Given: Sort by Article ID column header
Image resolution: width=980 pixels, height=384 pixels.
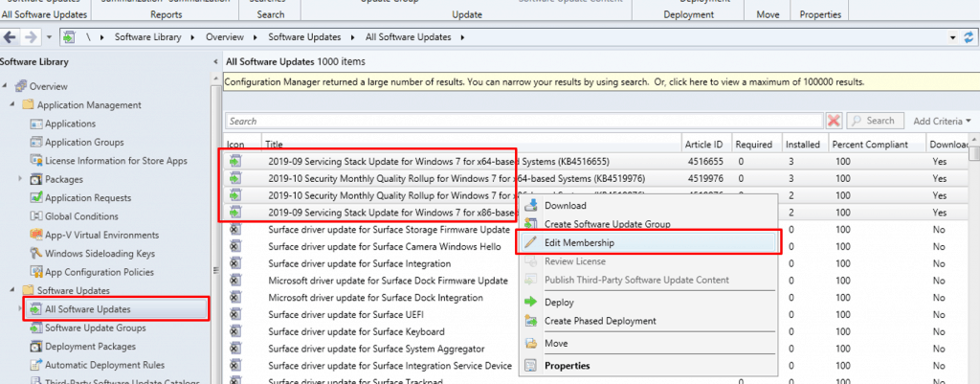Looking at the screenshot, I should (706, 144).
